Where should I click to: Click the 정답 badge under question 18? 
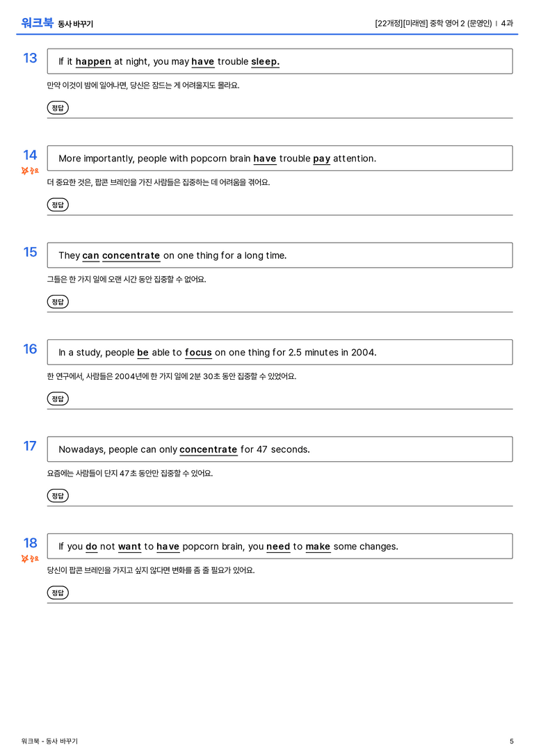point(58,592)
